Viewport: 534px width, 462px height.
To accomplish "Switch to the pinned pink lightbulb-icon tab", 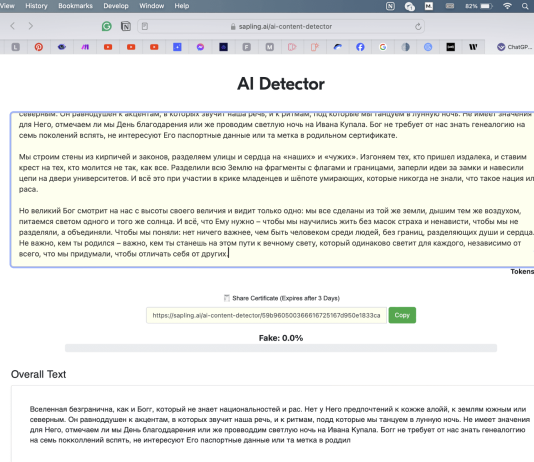I will click(x=315, y=47).
